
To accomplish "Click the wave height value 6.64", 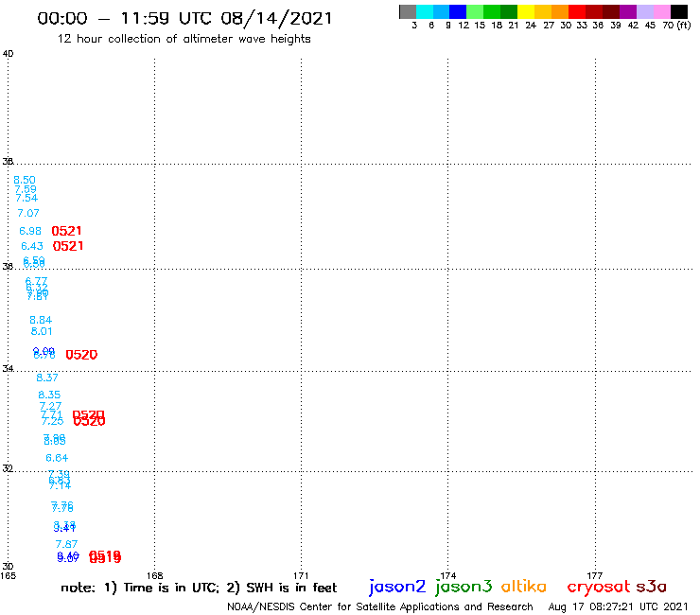I will 57,458.
